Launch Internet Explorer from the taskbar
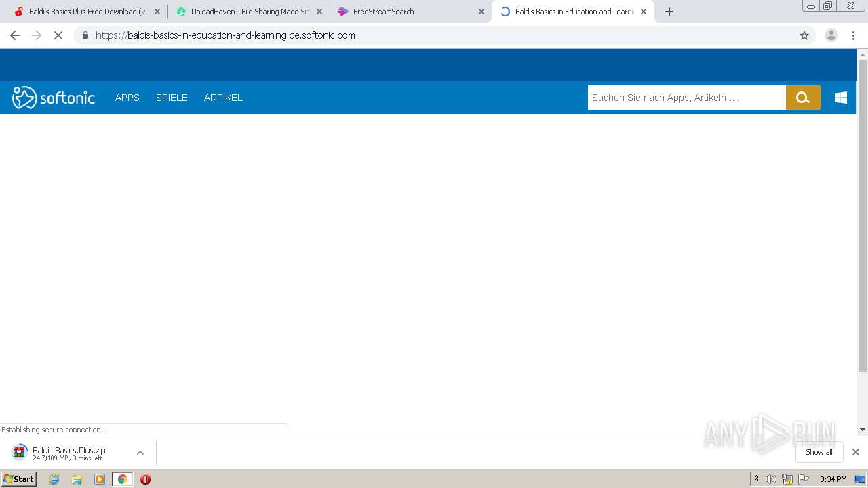This screenshot has width=868, height=488. [54, 479]
